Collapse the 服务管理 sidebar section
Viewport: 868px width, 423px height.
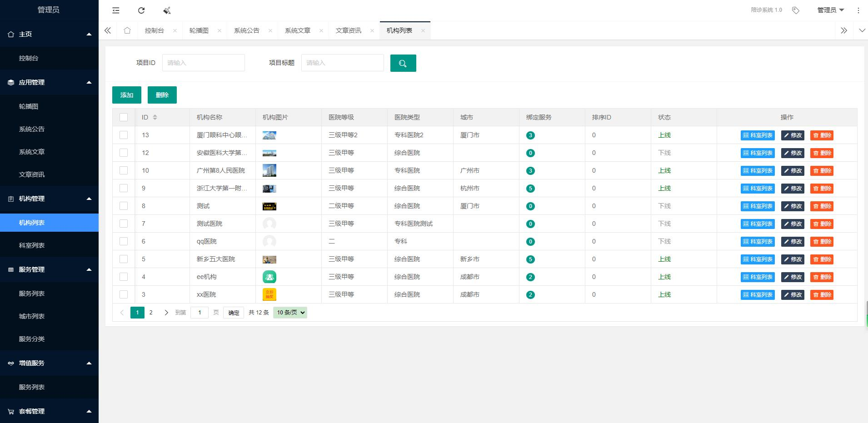pyautogui.click(x=49, y=269)
